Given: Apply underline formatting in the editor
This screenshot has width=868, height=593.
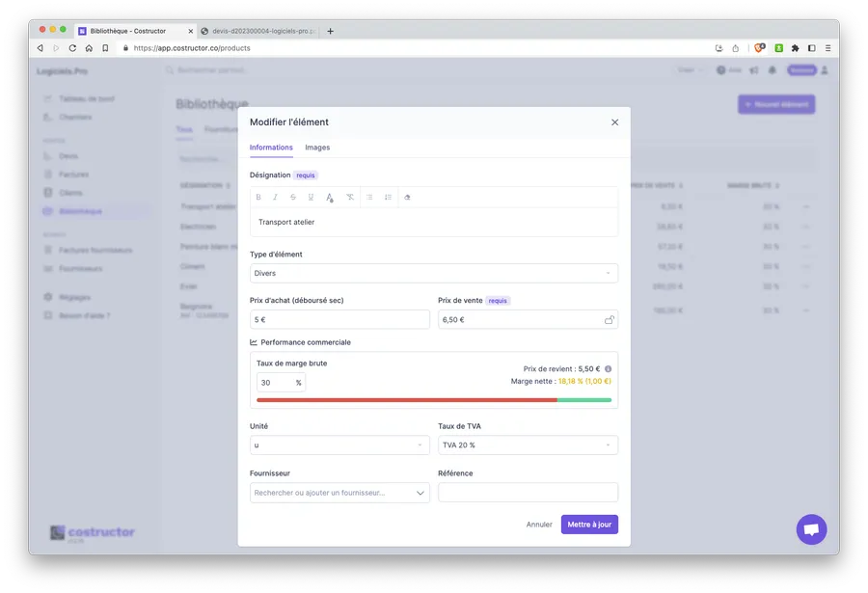Looking at the screenshot, I should click(311, 197).
